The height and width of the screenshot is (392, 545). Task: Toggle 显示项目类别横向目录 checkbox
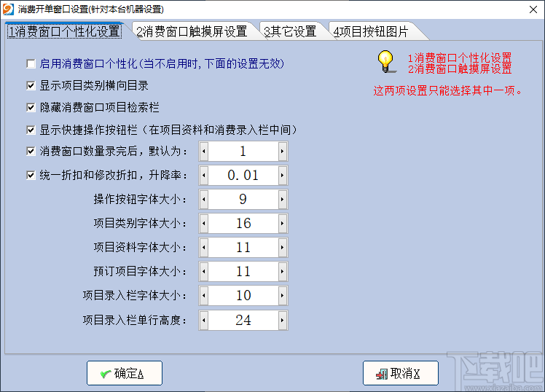point(31,85)
